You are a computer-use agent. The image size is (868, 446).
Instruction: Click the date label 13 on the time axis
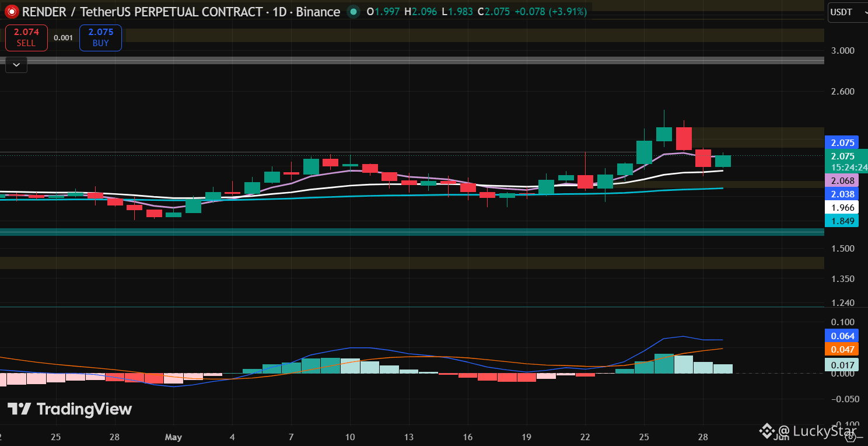tap(409, 437)
